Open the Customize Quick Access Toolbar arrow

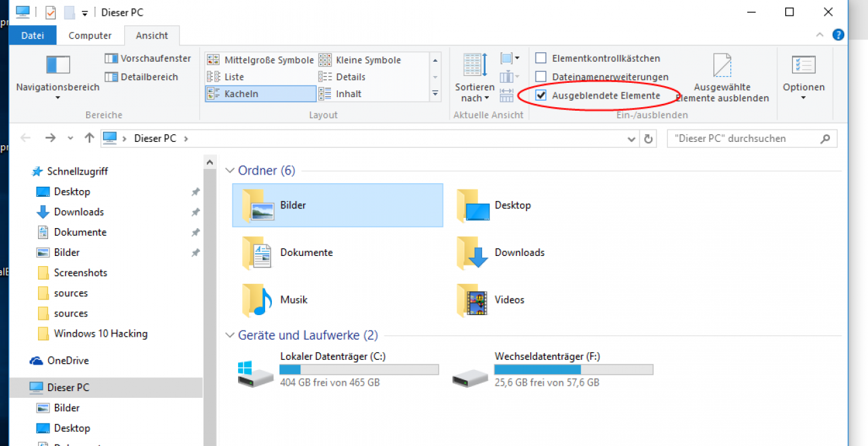point(85,13)
